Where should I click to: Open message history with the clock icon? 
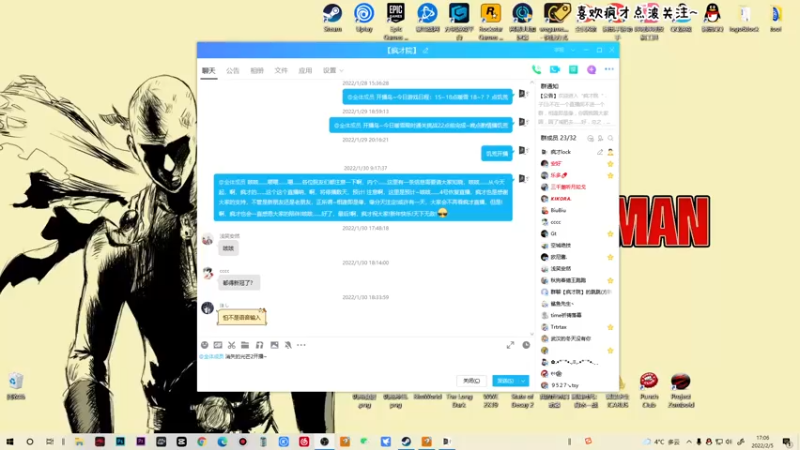[526, 345]
